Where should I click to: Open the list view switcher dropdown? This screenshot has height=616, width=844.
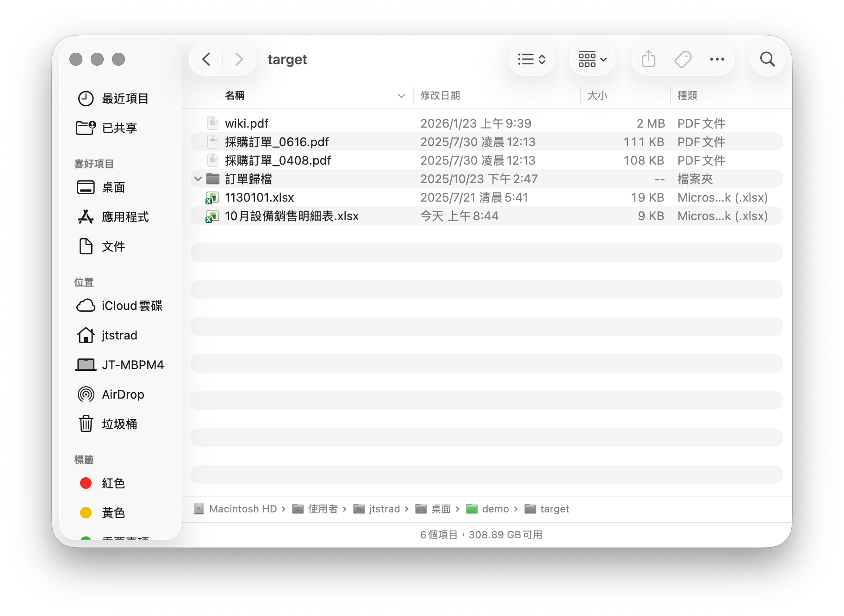pyautogui.click(x=532, y=59)
